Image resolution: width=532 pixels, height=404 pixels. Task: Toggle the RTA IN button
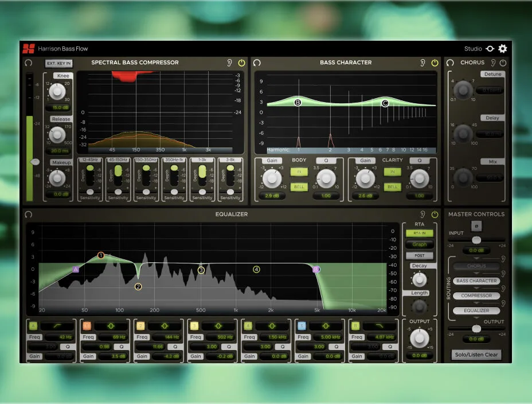pyautogui.click(x=419, y=233)
